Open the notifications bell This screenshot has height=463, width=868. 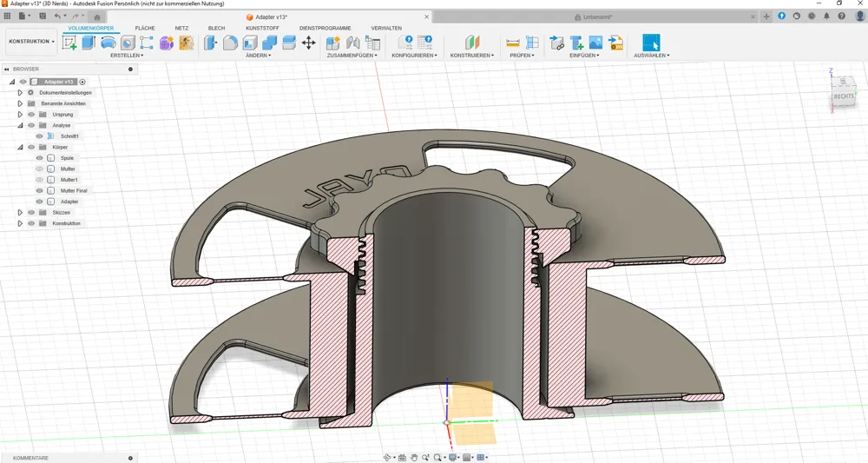click(x=826, y=16)
